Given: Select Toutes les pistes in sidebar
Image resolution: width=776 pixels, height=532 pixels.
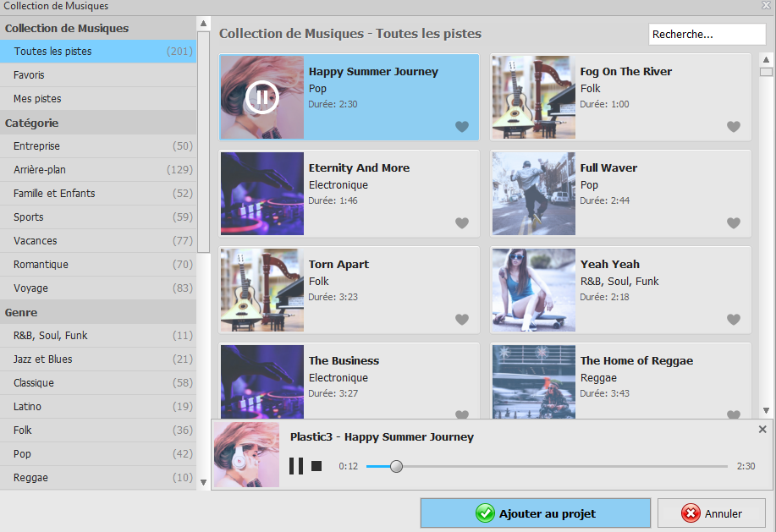Looking at the screenshot, I should click(98, 52).
